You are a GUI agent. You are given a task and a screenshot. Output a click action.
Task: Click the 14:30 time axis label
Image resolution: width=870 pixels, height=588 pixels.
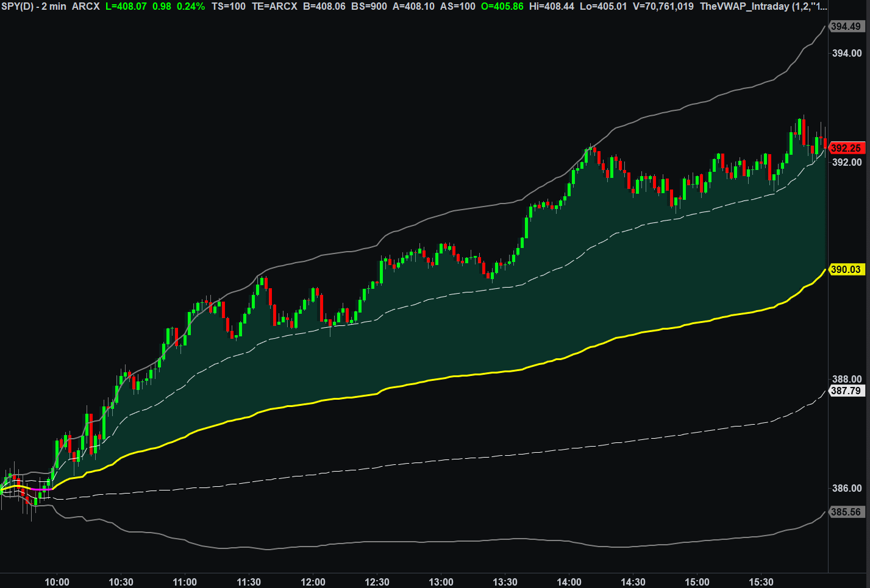coord(633,582)
